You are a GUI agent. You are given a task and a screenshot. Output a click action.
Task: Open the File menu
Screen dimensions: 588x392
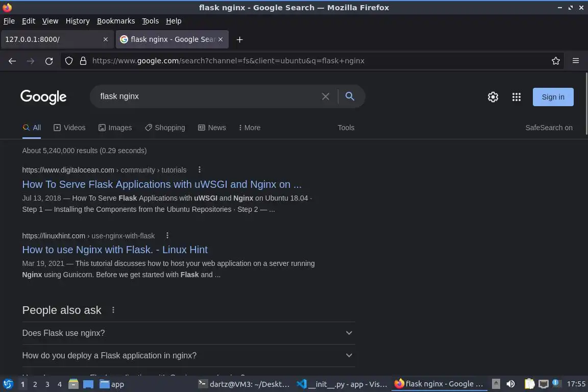click(x=9, y=21)
